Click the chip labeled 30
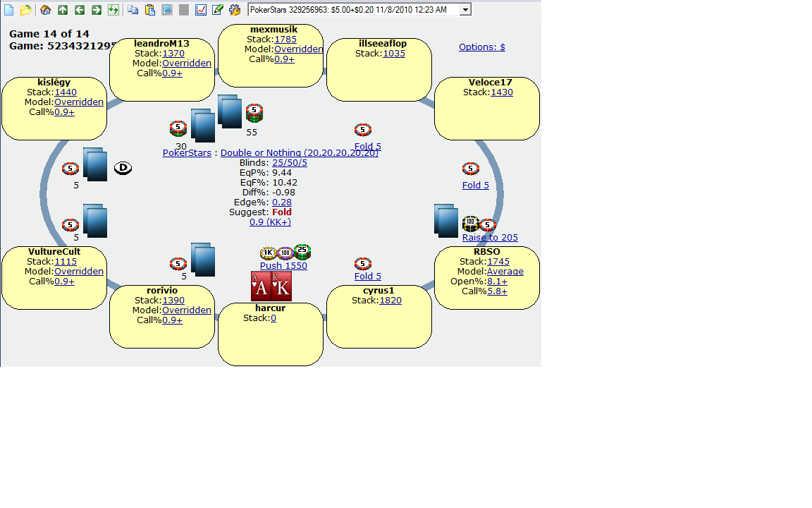 point(178,128)
